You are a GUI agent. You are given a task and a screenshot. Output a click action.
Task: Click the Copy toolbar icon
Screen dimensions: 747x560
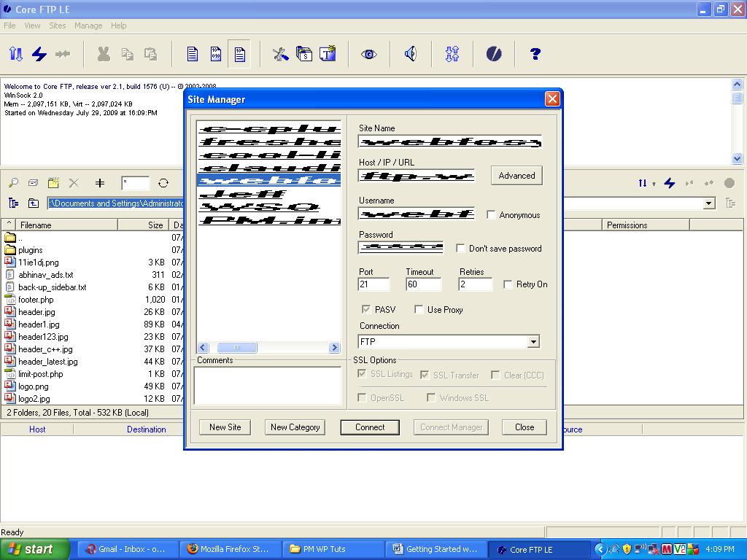(x=127, y=54)
